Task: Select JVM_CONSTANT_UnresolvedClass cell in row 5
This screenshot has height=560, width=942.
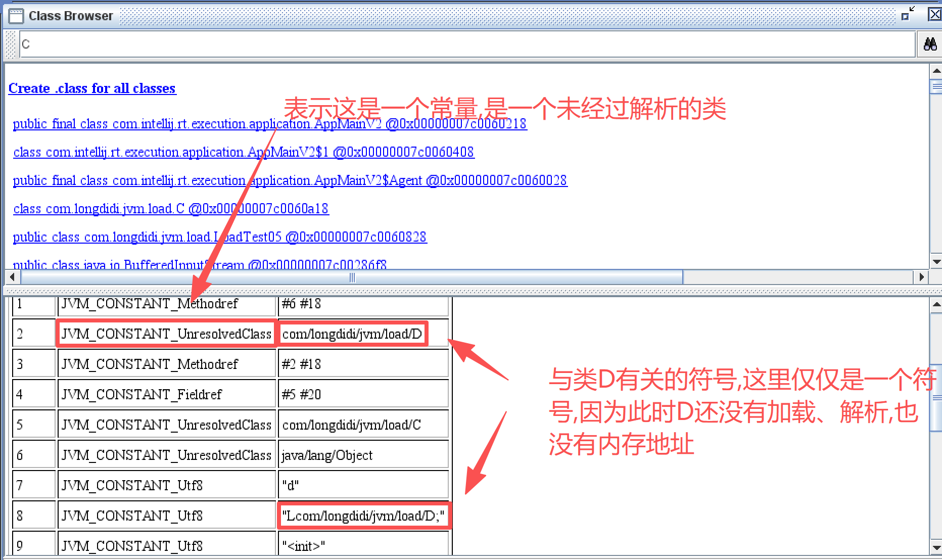Action: click(x=166, y=425)
